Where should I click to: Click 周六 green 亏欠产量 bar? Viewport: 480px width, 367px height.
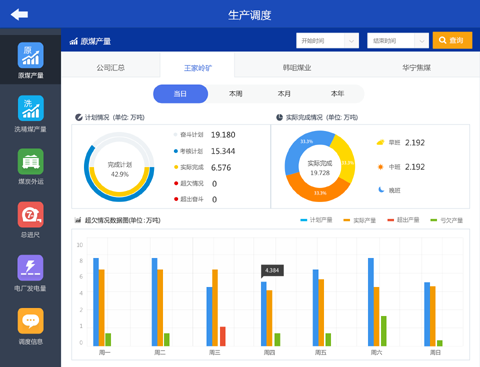[384, 331]
